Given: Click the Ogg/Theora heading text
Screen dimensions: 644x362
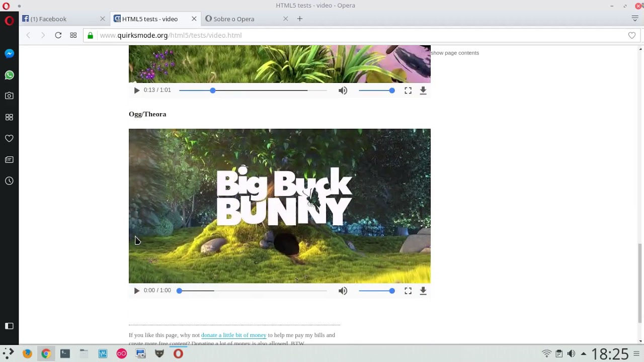Looking at the screenshot, I should pyautogui.click(x=147, y=114).
